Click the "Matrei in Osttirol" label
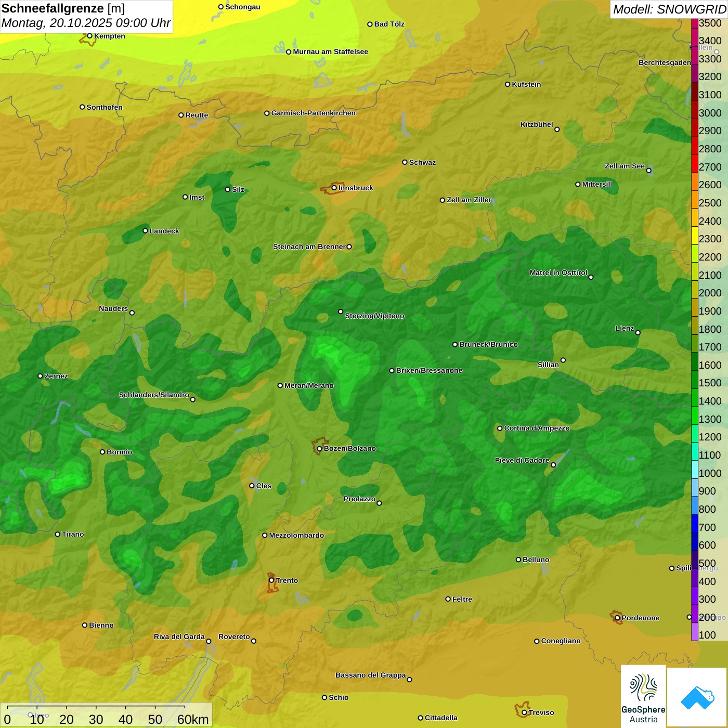Image resolution: width=728 pixels, height=728 pixels. pos(558,272)
